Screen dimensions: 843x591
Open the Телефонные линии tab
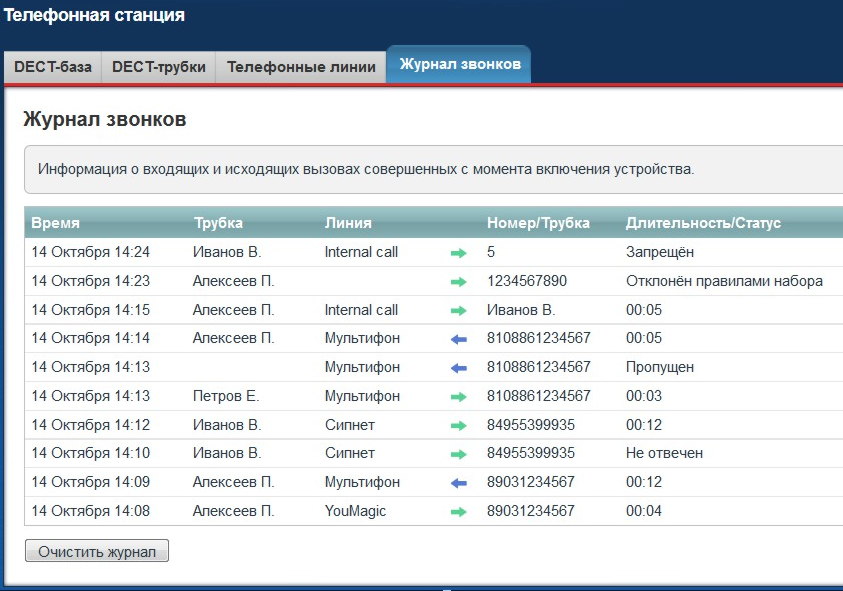point(301,67)
